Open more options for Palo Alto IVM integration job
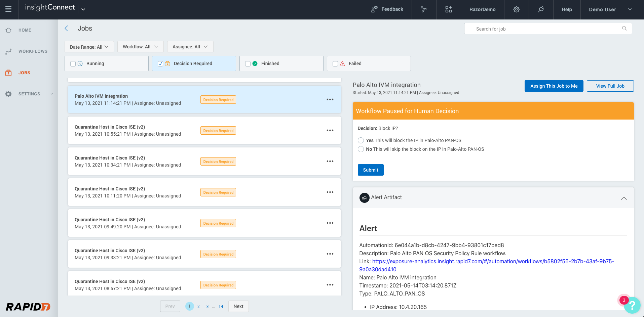Viewport: 644px width, 317px height. 330,99
